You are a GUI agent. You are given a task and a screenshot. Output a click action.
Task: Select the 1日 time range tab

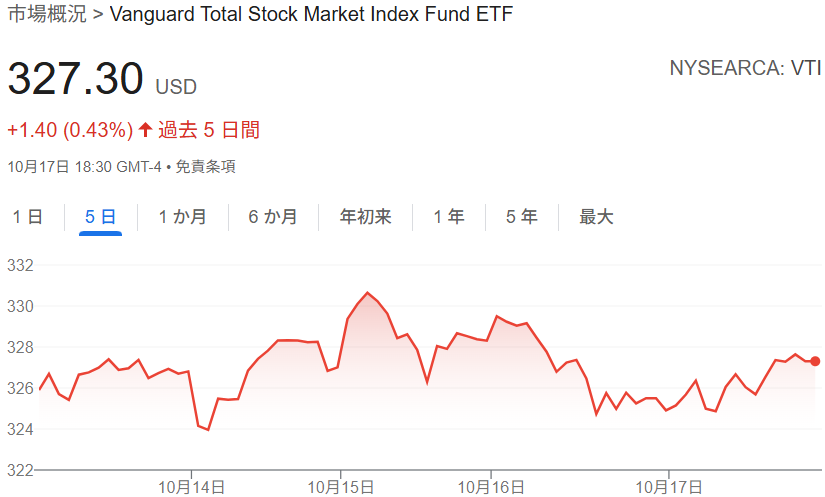28,217
